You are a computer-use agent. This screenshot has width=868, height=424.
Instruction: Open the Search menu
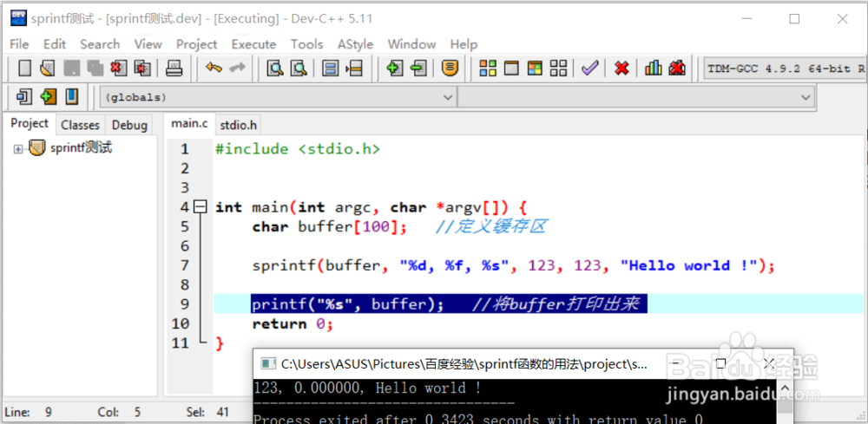click(100, 44)
